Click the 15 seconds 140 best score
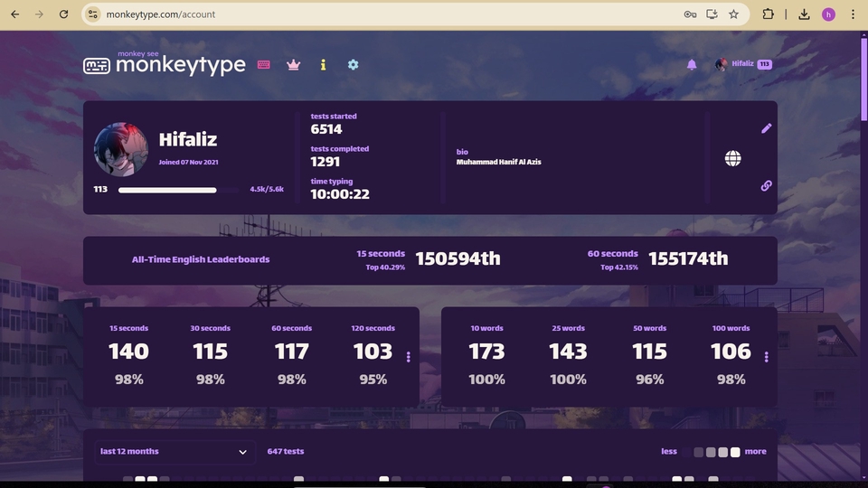 pyautogui.click(x=129, y=352)
